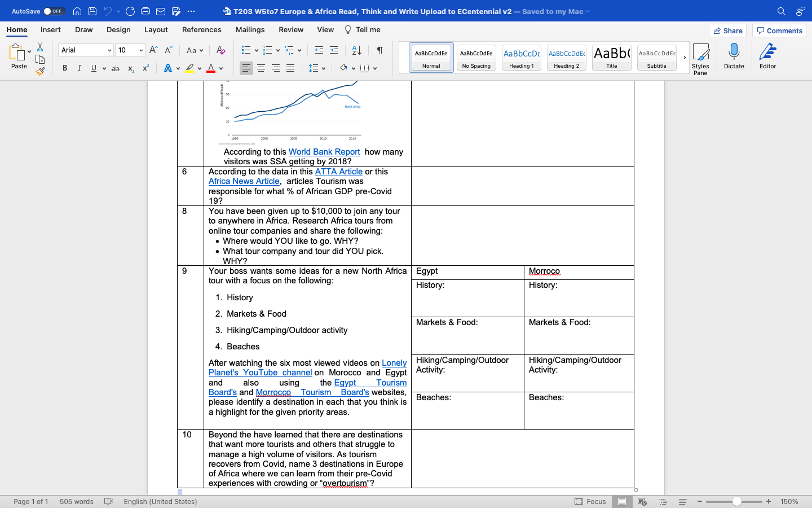The image size is (812, 508).
Task: Open the Draw ribbon tab
Action: (x=84, y=29)
